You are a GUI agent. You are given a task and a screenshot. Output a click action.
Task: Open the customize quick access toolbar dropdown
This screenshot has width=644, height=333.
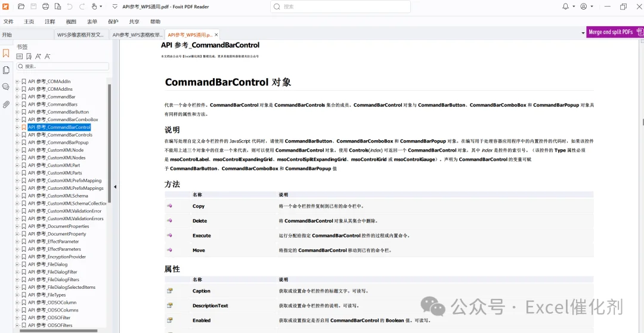click(x=114, y=7)
